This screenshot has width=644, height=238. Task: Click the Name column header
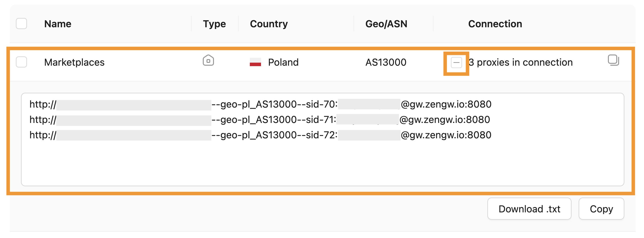pos(58,24)
